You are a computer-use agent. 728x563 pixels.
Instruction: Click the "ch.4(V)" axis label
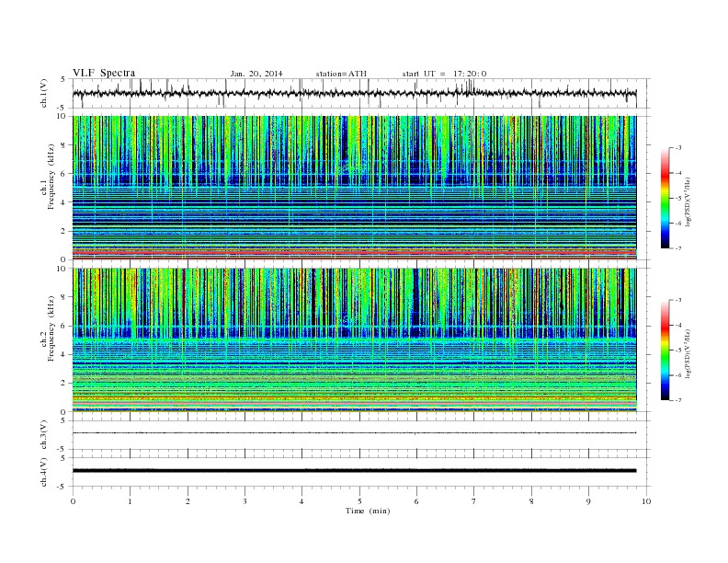(44, 472)
